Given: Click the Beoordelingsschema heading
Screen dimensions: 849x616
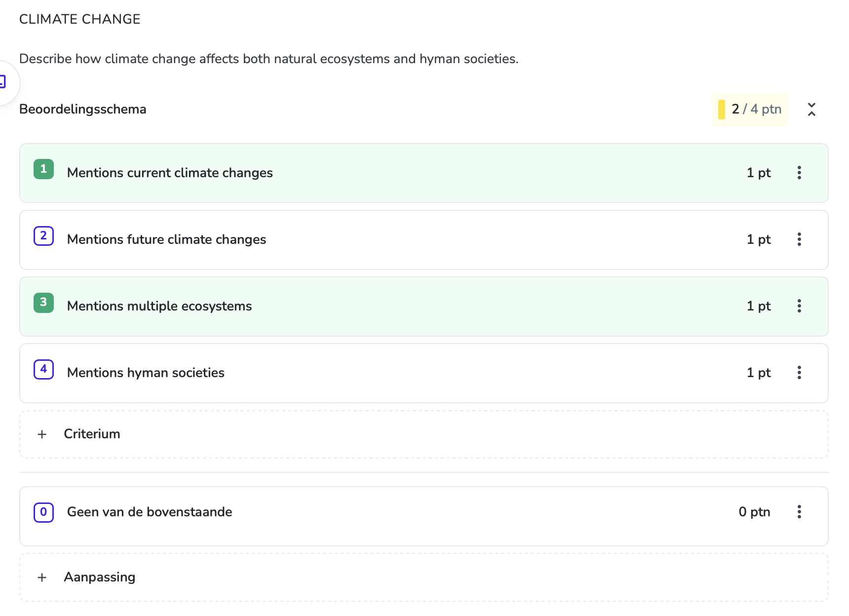Looking at the screenshot, I should click(x=83, y=109).
